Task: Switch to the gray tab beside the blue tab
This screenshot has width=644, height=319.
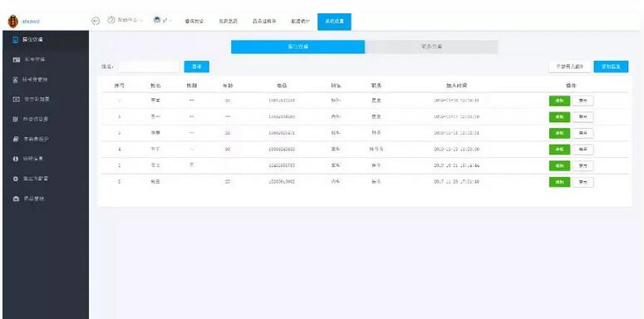Action: tap(431, 47)
